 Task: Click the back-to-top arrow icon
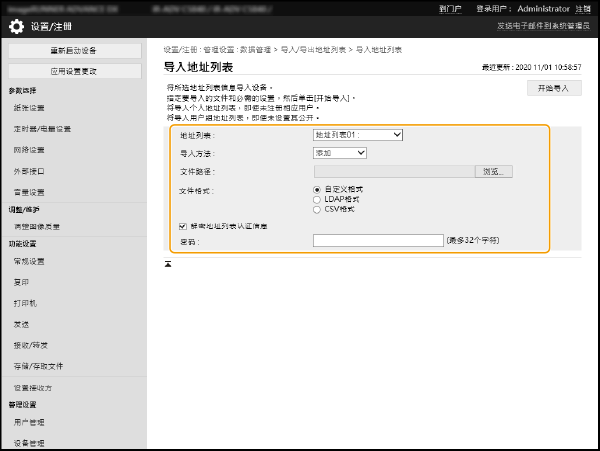168,265
